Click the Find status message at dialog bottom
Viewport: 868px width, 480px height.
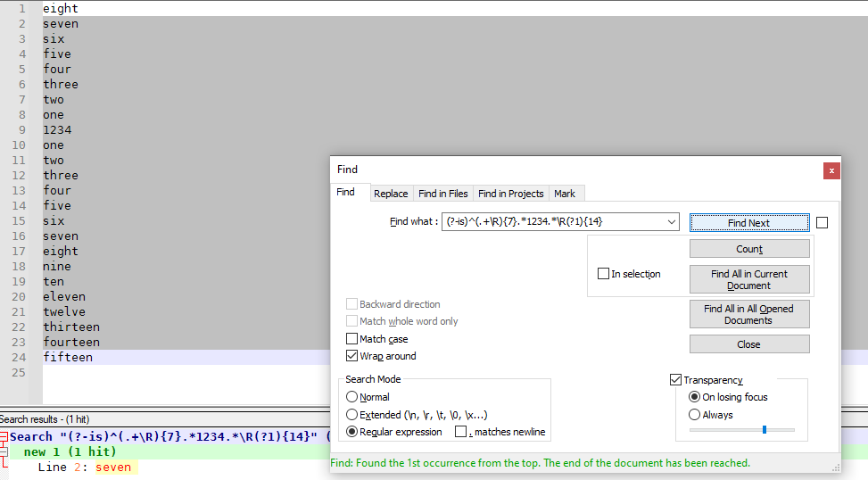point(541,463)
